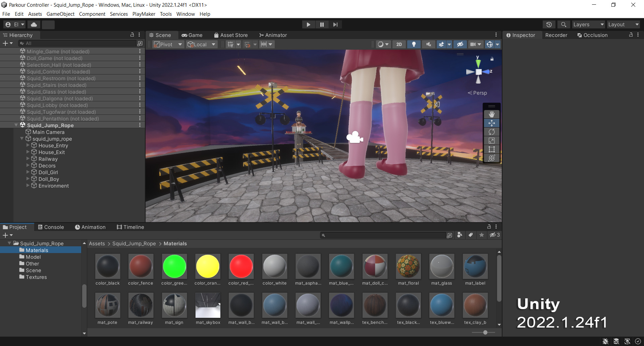The height and width of the screenshot is (346, 644).
Task: Open the Local handle rotation dropdown
Action: (202, 44)
